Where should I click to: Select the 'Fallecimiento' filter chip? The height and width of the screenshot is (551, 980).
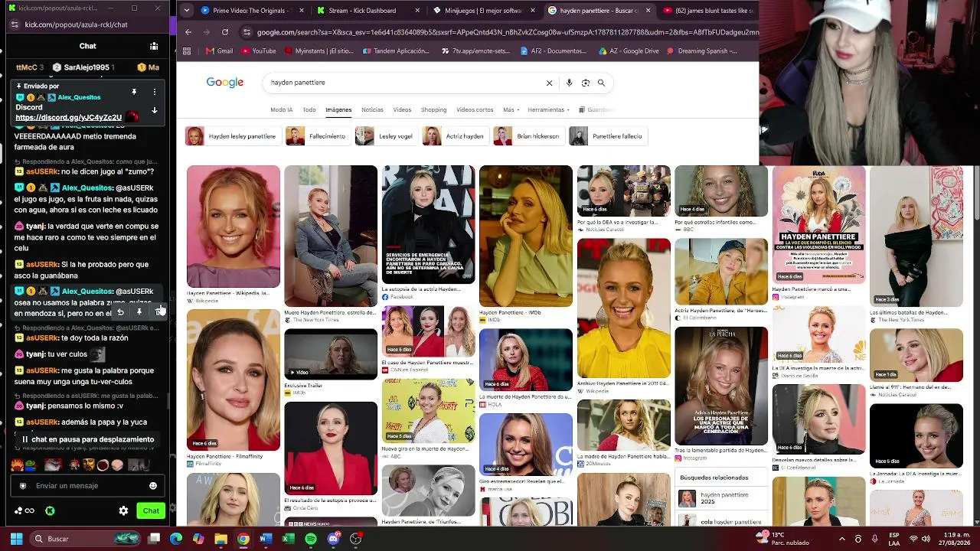[x=317, y=136]
